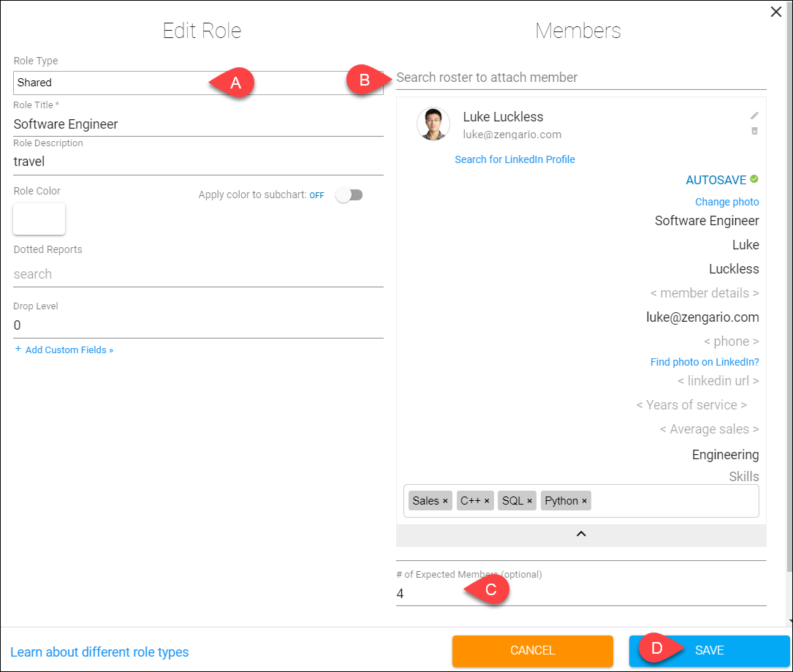Click the Cancel button
The width and height of the screenshot is (793, 672).
[533, 650]
